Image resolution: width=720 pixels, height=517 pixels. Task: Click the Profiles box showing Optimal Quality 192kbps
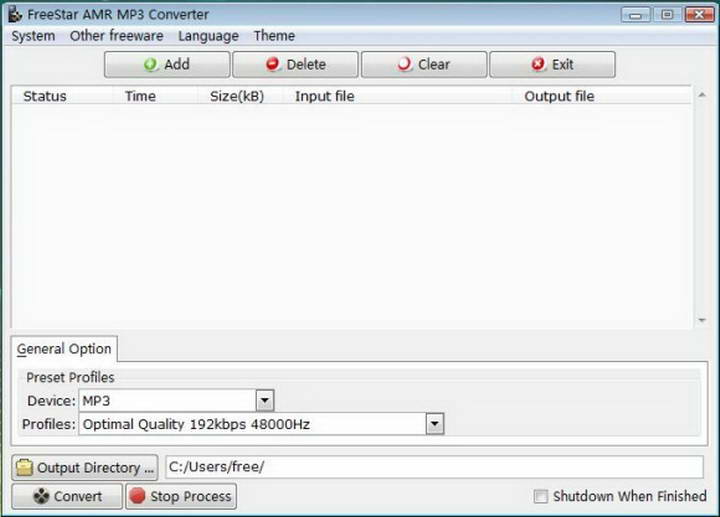coord(261,424)
